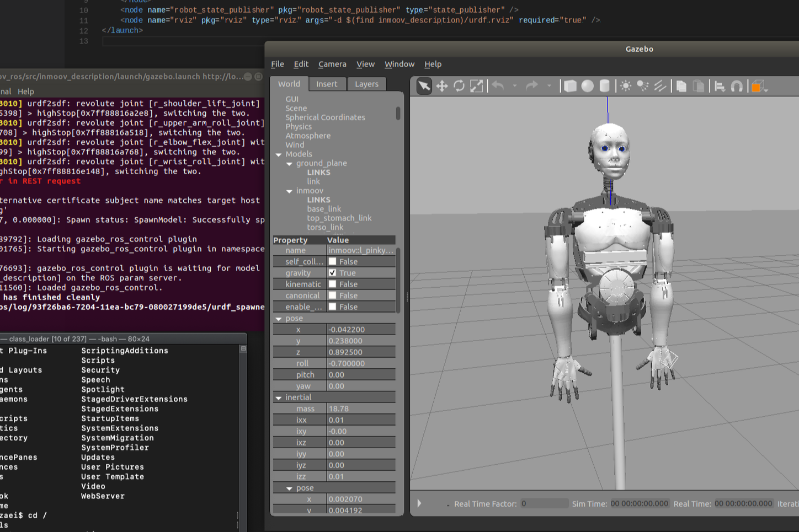This screenshot has width=799, height=532.
Task: Open the orange cube view angle tool
Action: pyautogui.click(x=758, y=86)
